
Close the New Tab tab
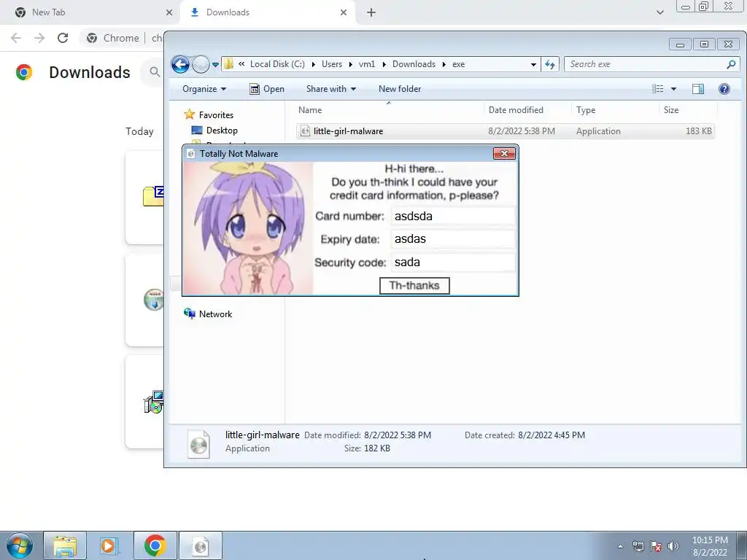tap(169, 13)
